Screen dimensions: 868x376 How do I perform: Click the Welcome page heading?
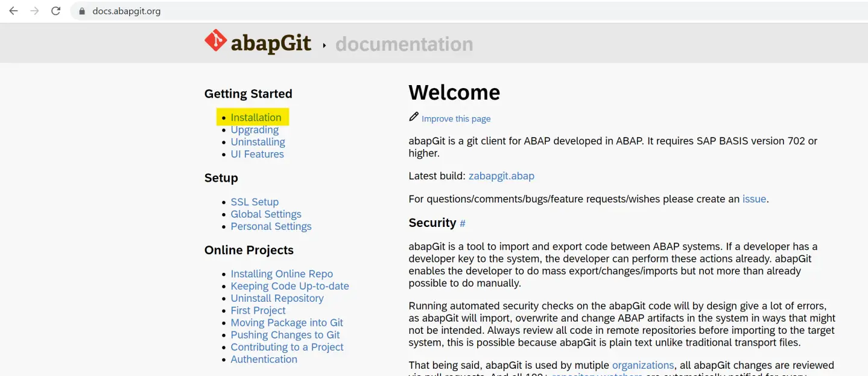tap(454, 92)
